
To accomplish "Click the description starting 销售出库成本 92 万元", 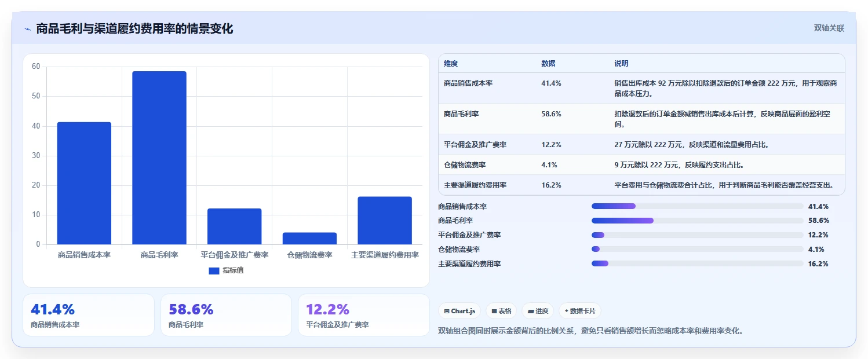I will (x=725, y=88).
